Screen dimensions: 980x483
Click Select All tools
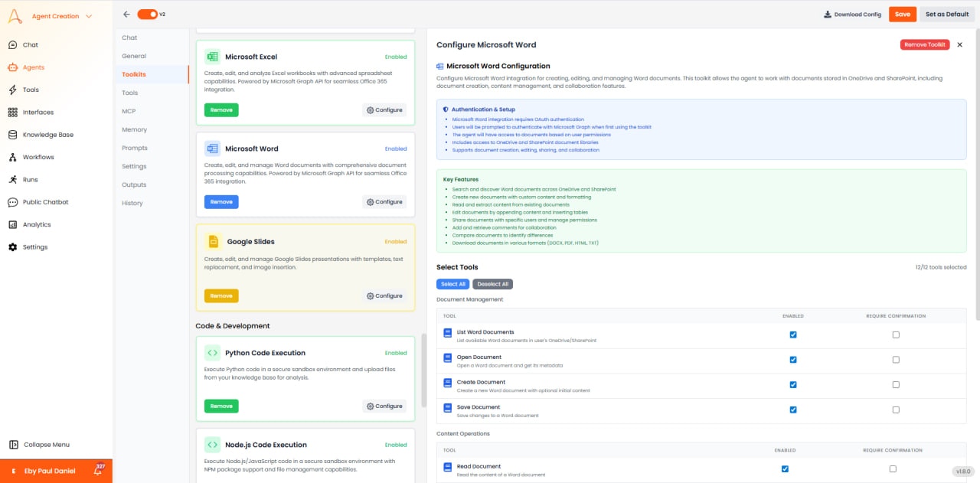(453, 284)
